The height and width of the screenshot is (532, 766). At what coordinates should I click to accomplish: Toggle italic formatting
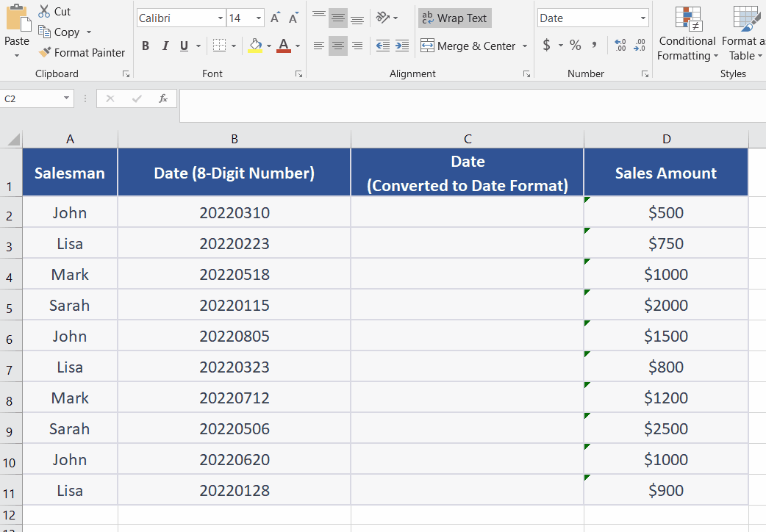pos(165,46)
